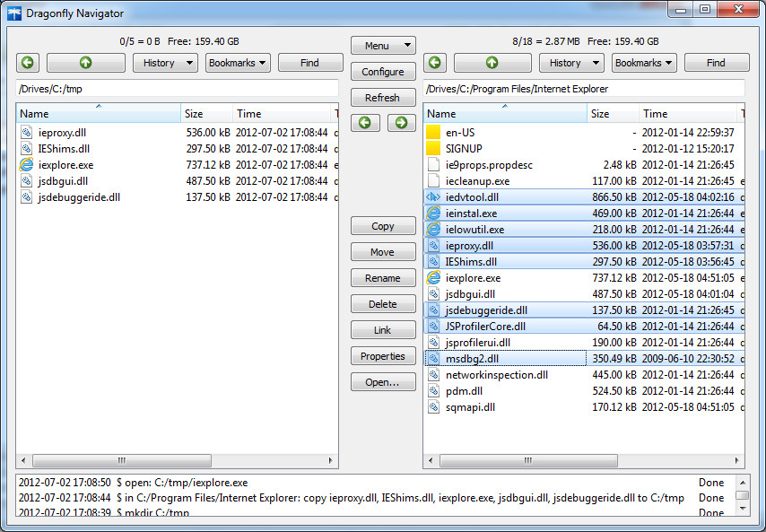The image size is (766, 532).
Task: Sort left panel by Size column
Action: point(207,113)
